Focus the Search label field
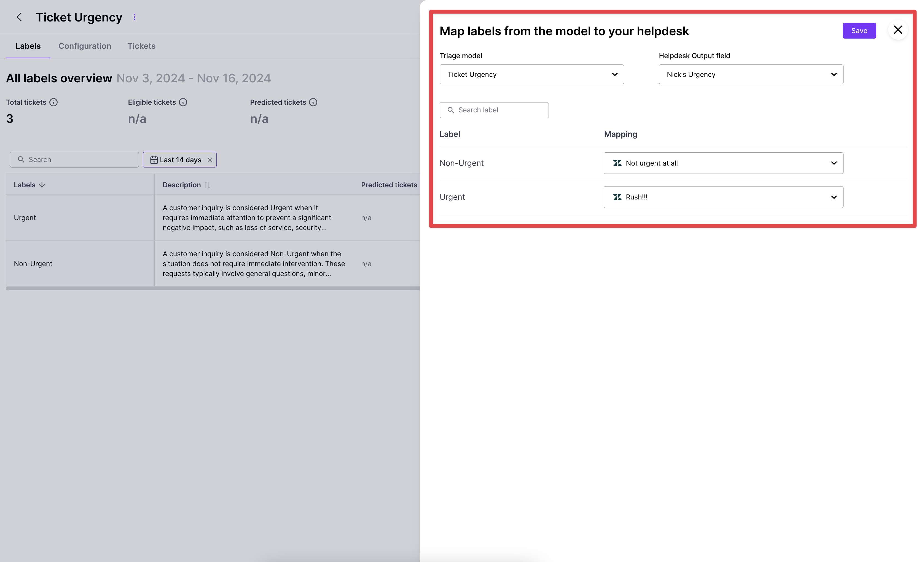 pyautogui.click(x=494, y=110)
